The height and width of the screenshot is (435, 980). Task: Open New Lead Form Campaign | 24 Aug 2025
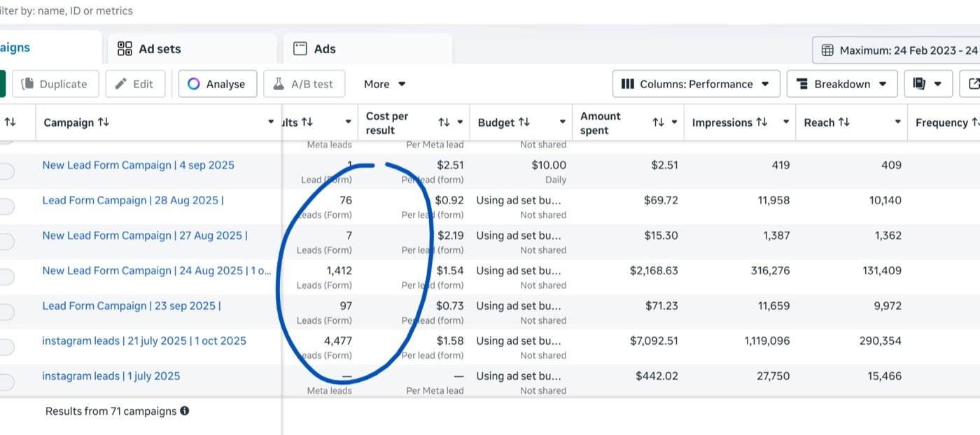(x=157, y=271)
